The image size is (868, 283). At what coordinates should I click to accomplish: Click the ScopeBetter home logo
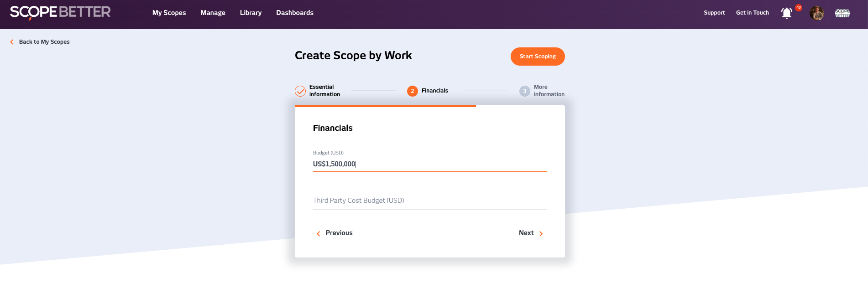60,12
